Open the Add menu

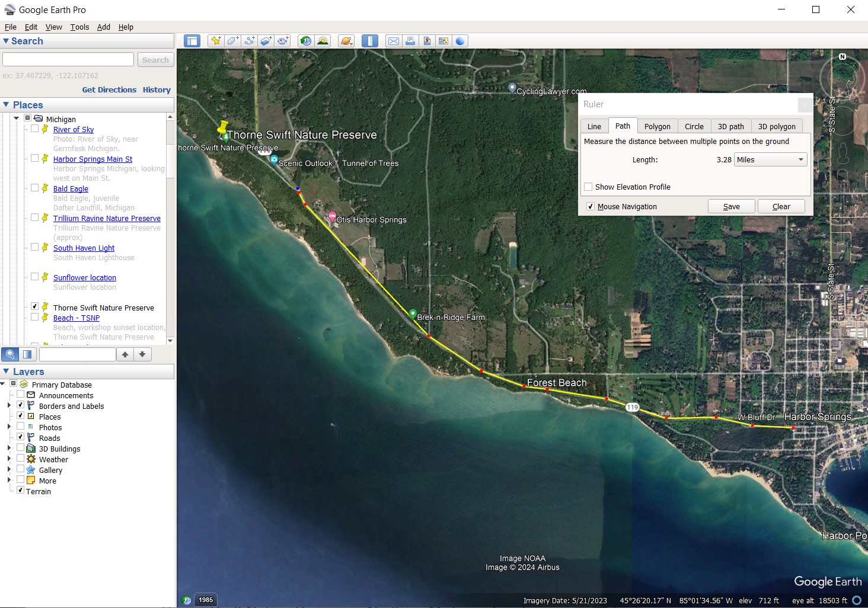104,27
